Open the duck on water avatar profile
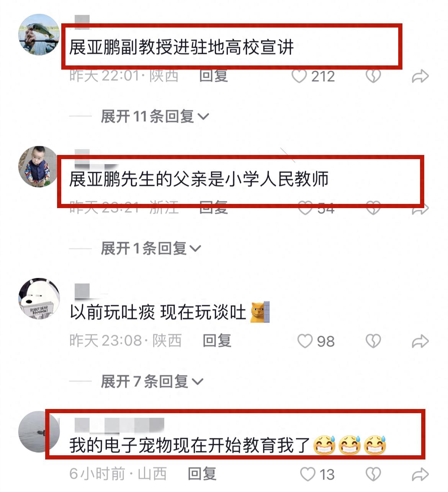The height and width of the screenshot is (492, 448). [39, 432]
